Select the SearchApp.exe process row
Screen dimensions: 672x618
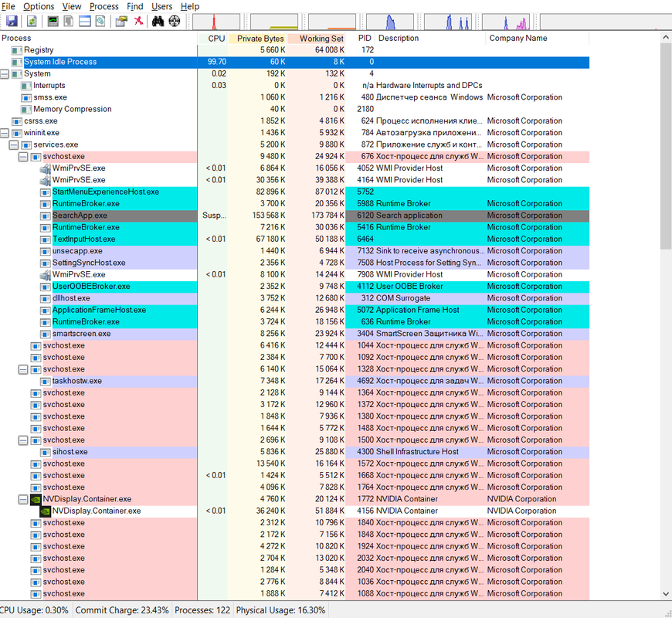coord(295,216)
